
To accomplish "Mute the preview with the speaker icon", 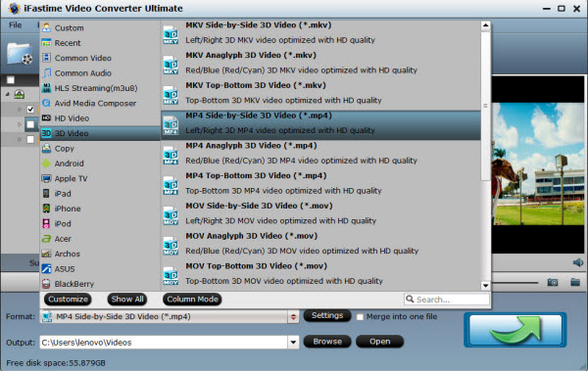I will tap(578, 262).
